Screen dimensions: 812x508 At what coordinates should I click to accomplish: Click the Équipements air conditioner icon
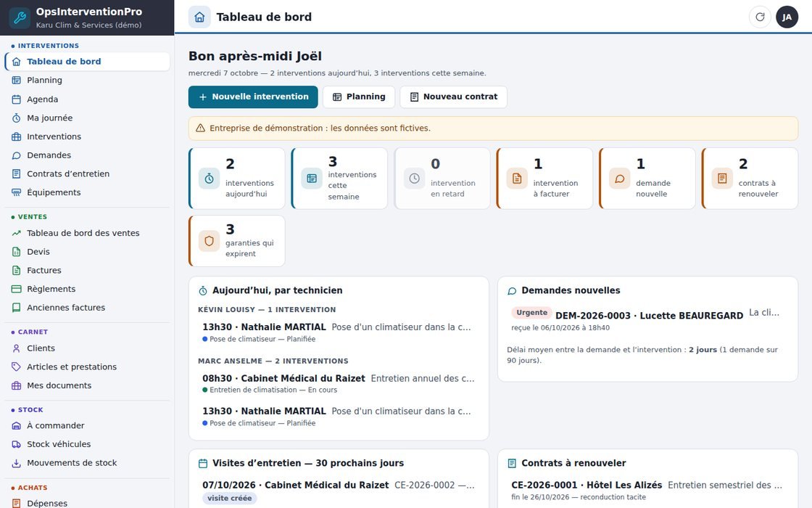pos(17,192)
